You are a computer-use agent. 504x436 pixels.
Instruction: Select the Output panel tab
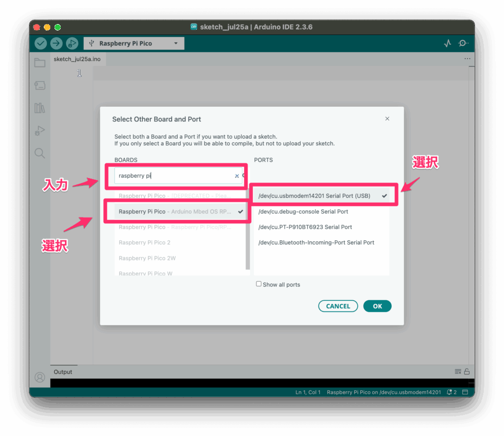pyautogui.click(x=63, y=372)
